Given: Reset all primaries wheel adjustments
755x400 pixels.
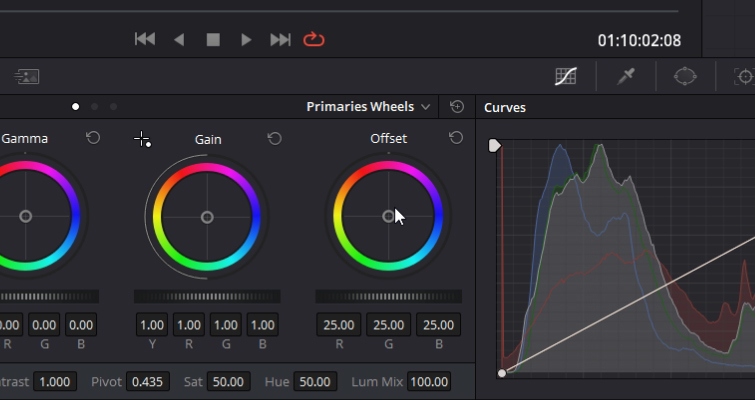Looking at the screenshot, I should tap(457, 106).
